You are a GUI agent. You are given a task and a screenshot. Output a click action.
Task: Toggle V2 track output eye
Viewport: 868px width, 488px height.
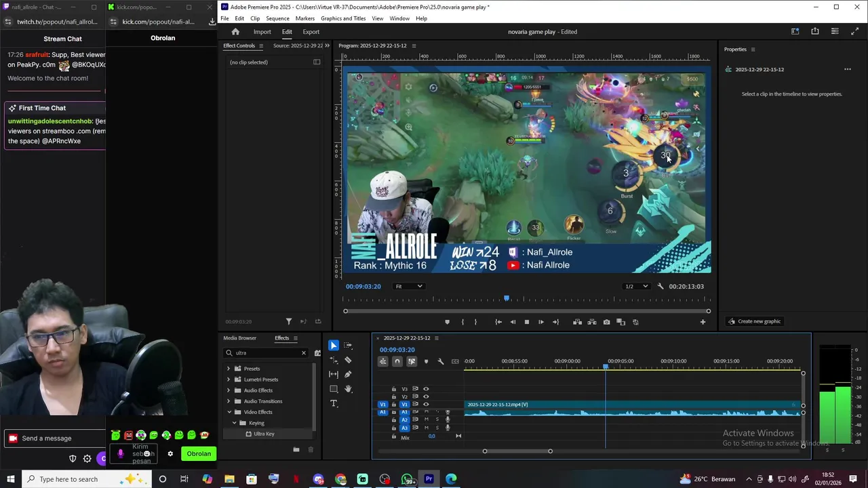[x=426, y=396]
